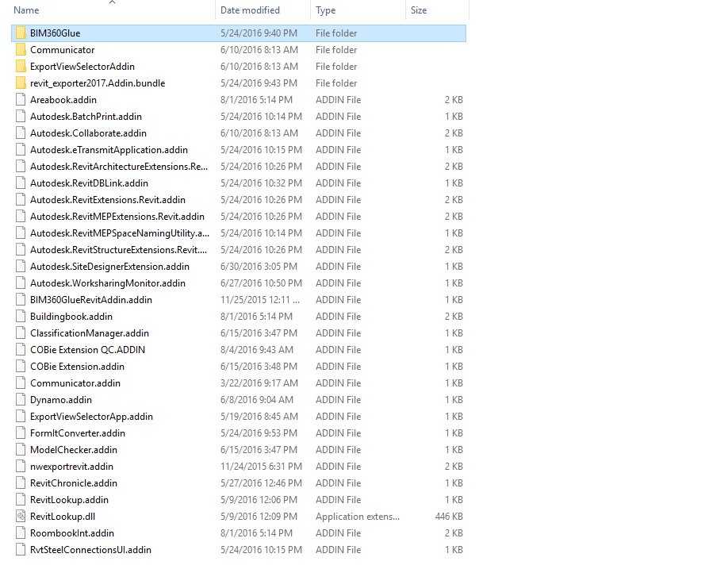
Task: Select the Autodesk.RevitMEPSpaceNamingUtility file name
Action: pyautogui.click(x=120, y=233)
